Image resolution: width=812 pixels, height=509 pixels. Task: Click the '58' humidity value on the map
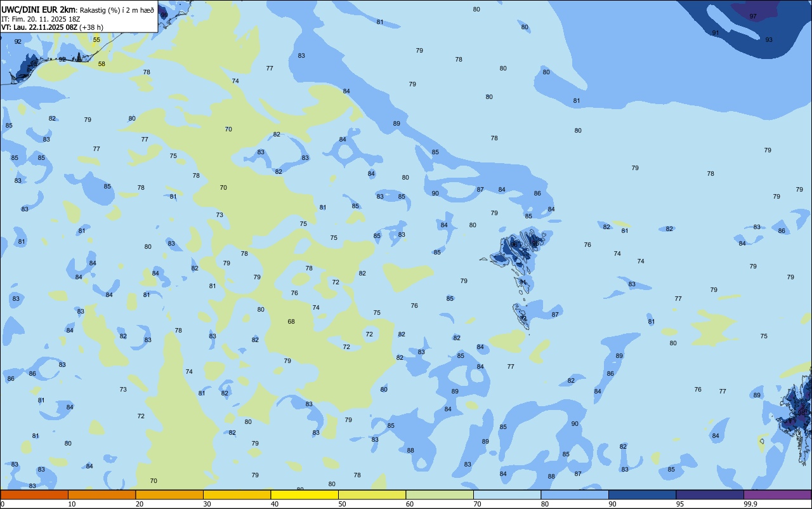click(x=101, y=63)
